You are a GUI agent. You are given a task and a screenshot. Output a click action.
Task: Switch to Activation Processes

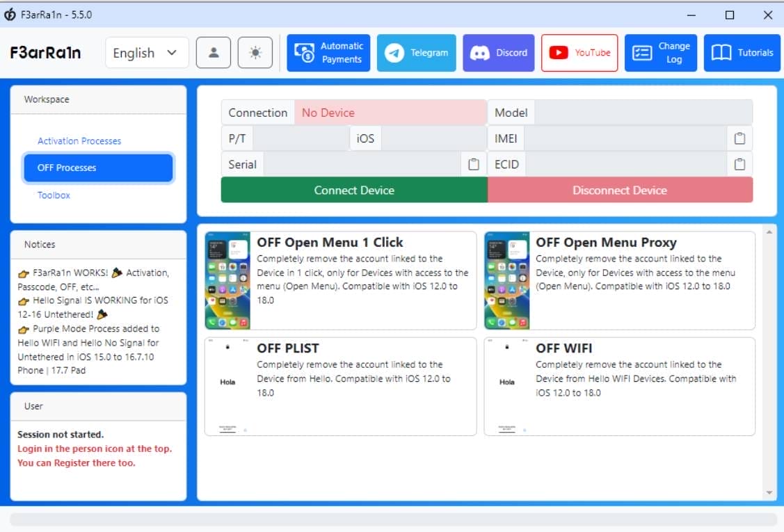pyautogui.click(x=79, y=140)
